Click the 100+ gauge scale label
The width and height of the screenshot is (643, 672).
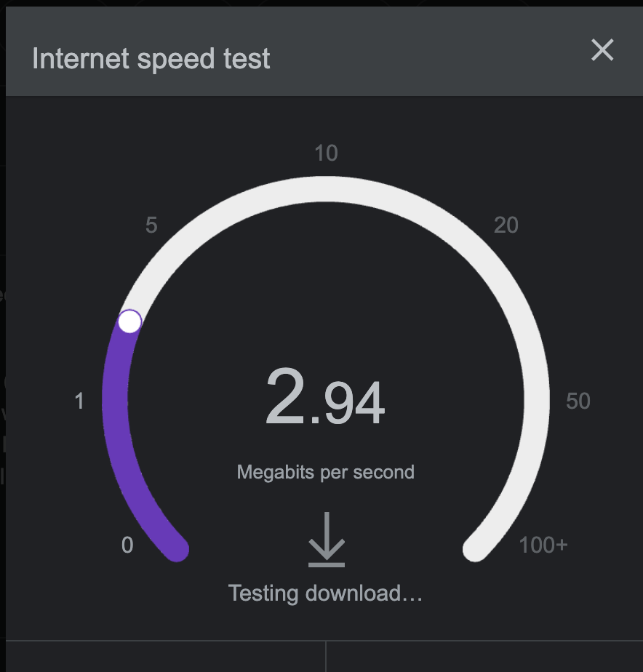pyautogui.click(x=543, y=545)
